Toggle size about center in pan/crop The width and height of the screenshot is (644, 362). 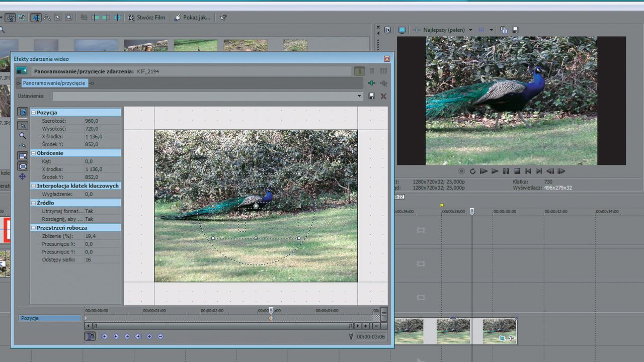click(x=23, y=166)
